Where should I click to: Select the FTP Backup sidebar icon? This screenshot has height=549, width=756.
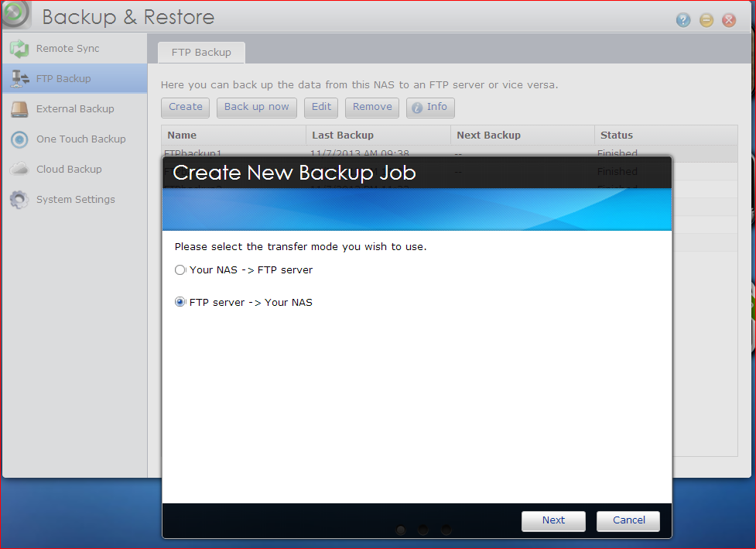(x=19, y=79)
